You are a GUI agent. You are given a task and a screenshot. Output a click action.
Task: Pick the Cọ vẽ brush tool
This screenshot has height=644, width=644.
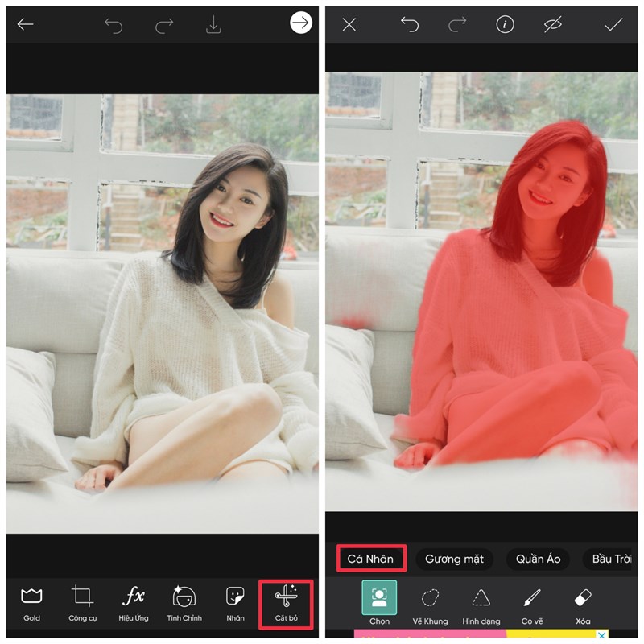532,606
